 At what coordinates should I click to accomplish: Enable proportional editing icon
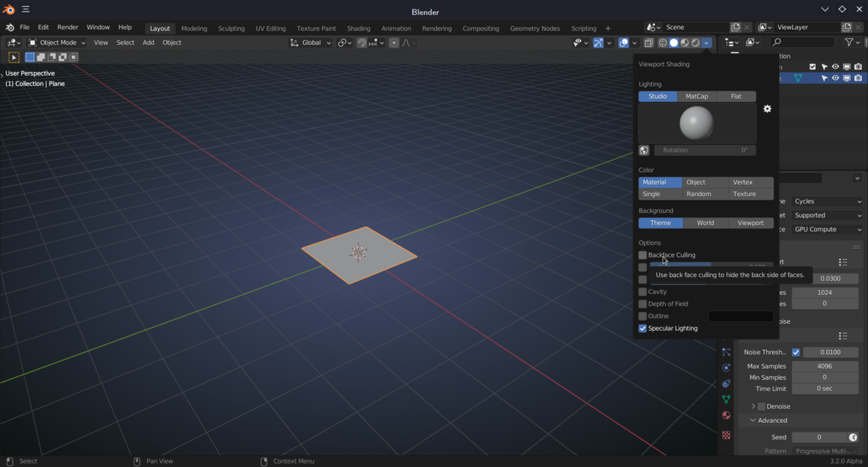[394, 43]
